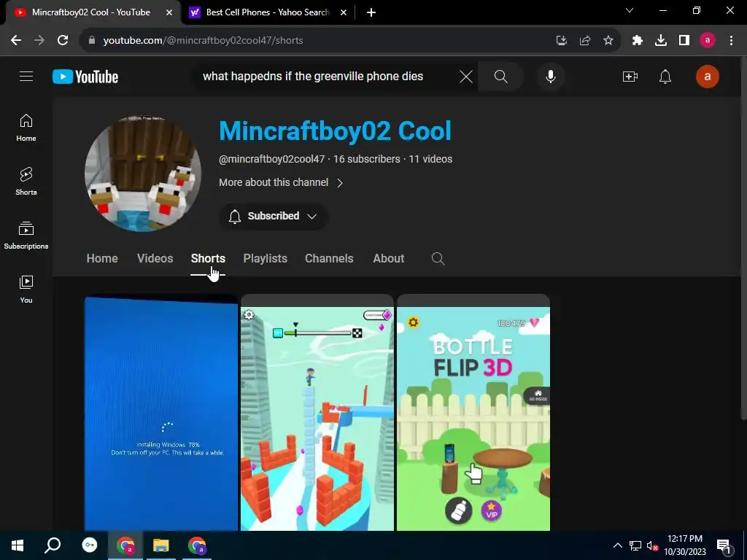
Task: View site information lock icon
Action: (x=92, y=41)
